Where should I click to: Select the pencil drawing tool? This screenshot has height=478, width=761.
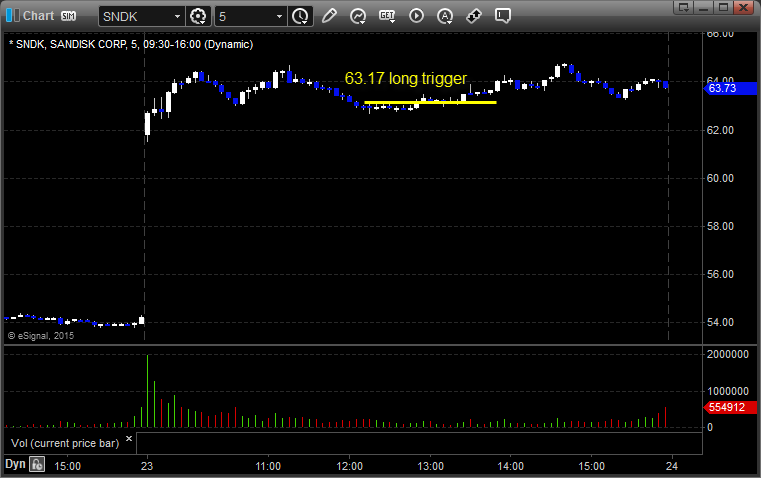pos(329,16)
